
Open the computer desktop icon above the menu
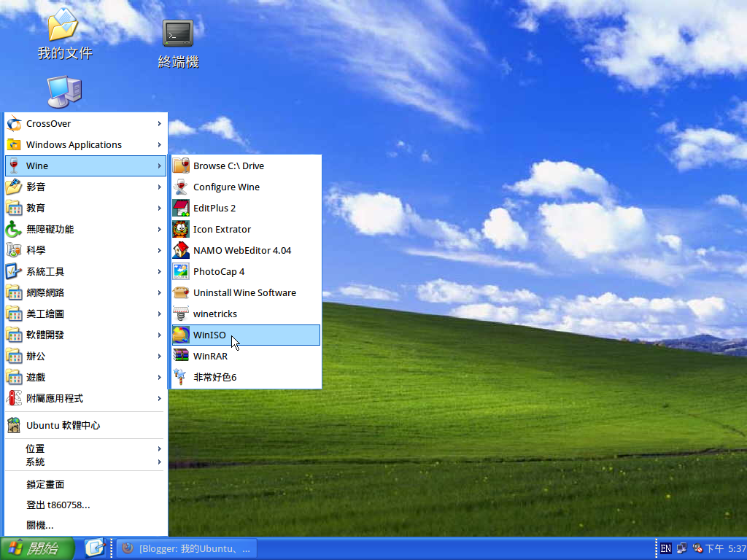click(x=64, y=92)
